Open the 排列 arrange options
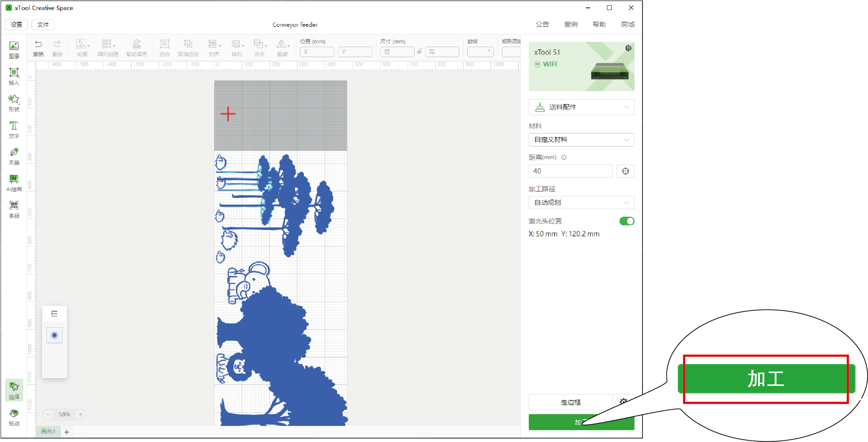 point(237,48)
